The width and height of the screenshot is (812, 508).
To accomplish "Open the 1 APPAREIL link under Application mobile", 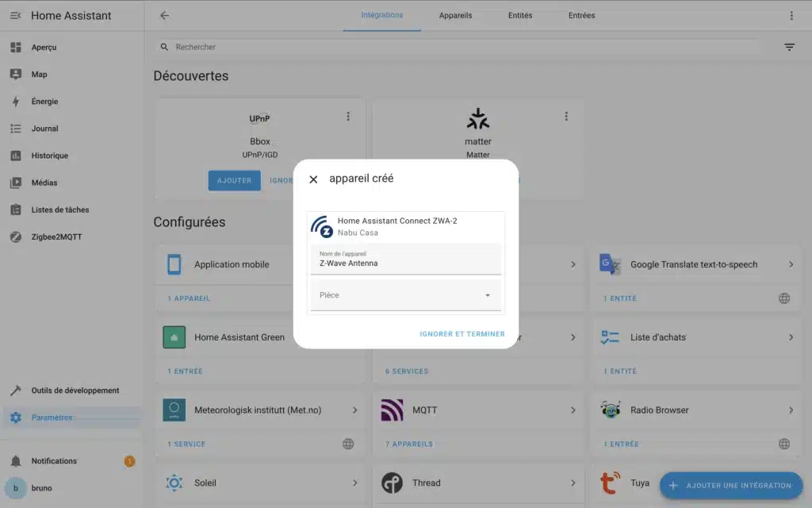I will [x=189, y=298].
